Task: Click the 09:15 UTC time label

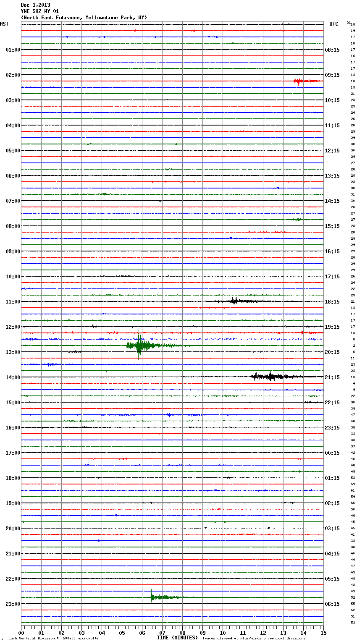Action: tap(332, 75)
